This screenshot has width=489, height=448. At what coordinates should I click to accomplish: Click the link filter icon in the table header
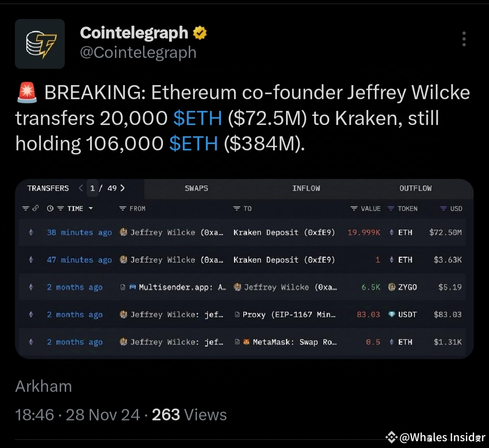[x=35, y=208]
